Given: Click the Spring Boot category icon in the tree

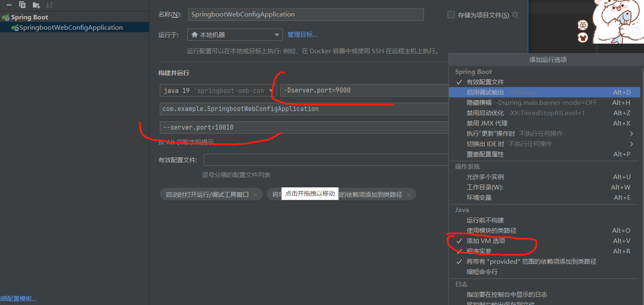Looking at the screenshot, I should [5, 17].
